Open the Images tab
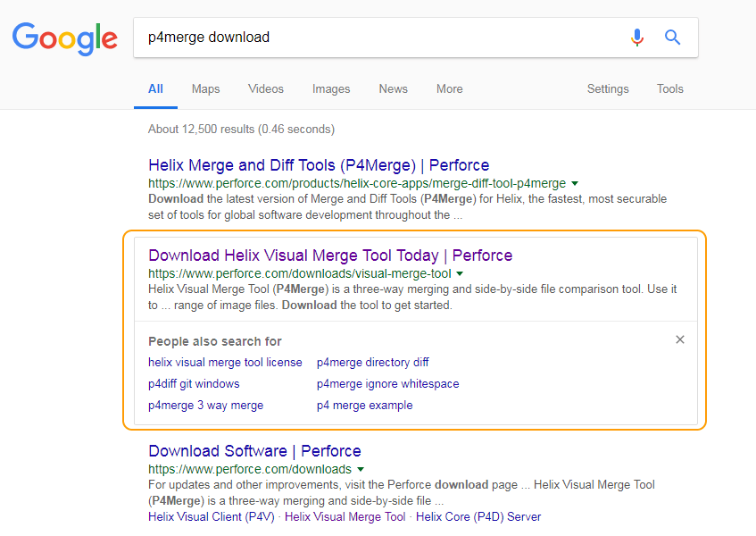The image size is (756, 536). point(331,88)
